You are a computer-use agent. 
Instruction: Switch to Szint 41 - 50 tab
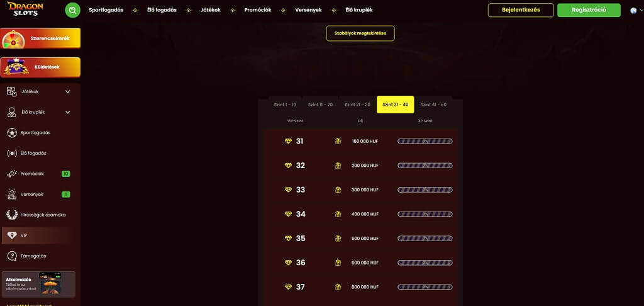(433, 105)
